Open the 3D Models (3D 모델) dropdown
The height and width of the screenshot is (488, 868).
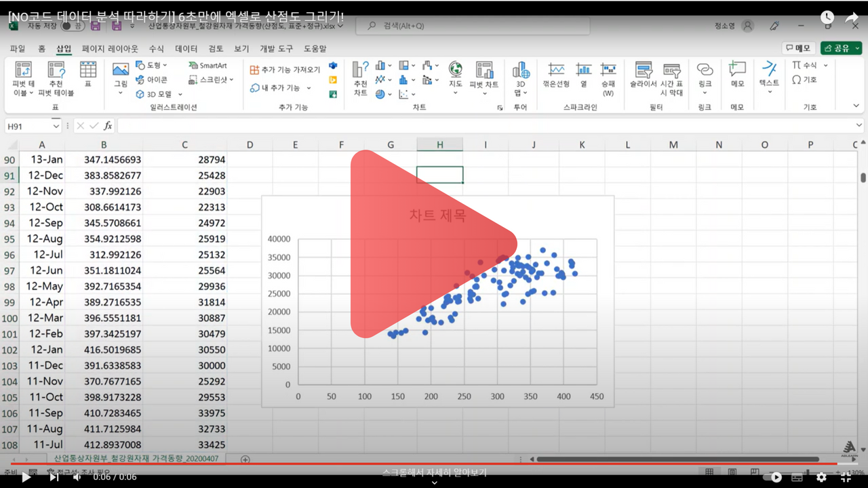(159, 94)
